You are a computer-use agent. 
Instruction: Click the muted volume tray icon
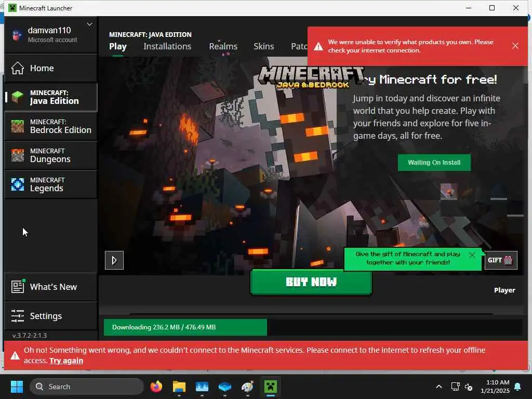pyautogui.click(x=469, y=387)
